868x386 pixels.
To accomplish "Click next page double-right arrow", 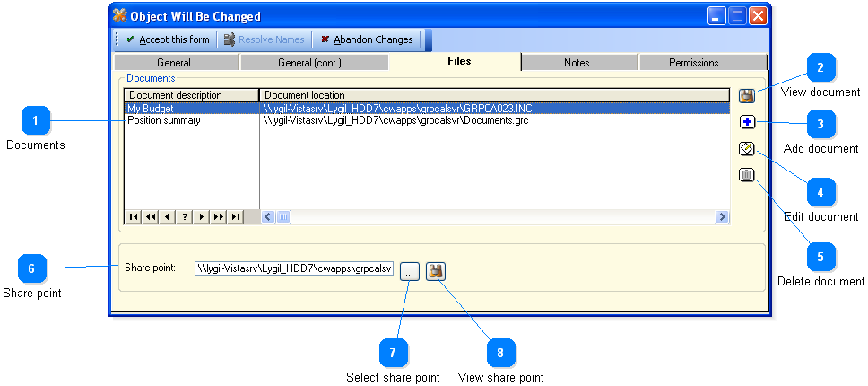I will [218, 216].
